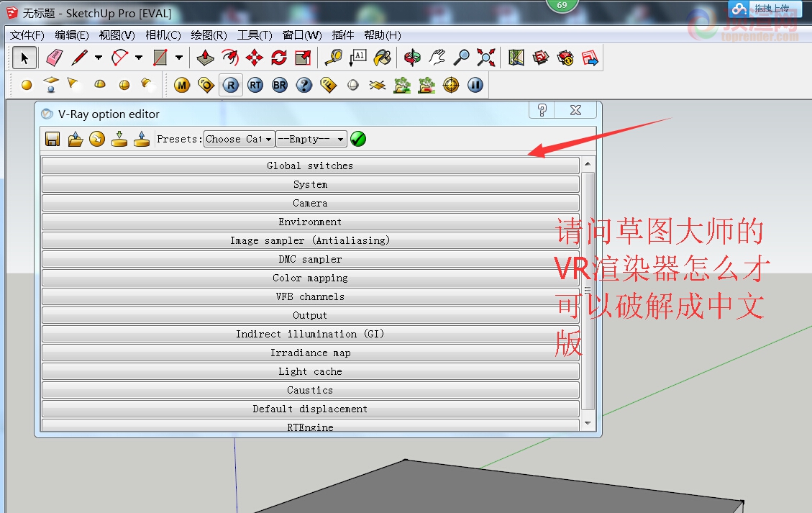Select the Paint Bucket tool
This screenshot has height=513, width=812.
382,58
